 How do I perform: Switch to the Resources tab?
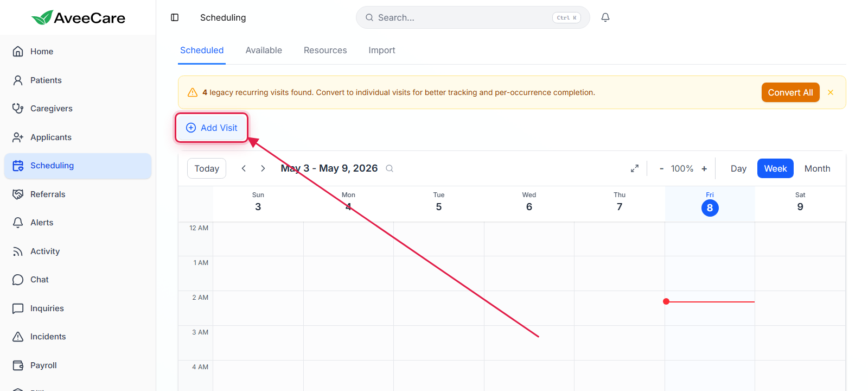(325, 51)
